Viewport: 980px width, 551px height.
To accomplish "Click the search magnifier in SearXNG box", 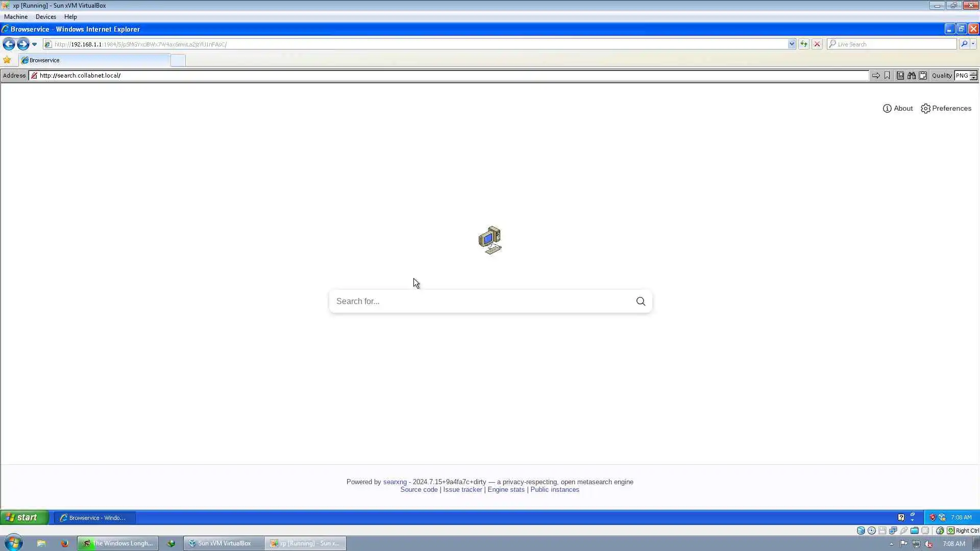I will click(641, 302).
